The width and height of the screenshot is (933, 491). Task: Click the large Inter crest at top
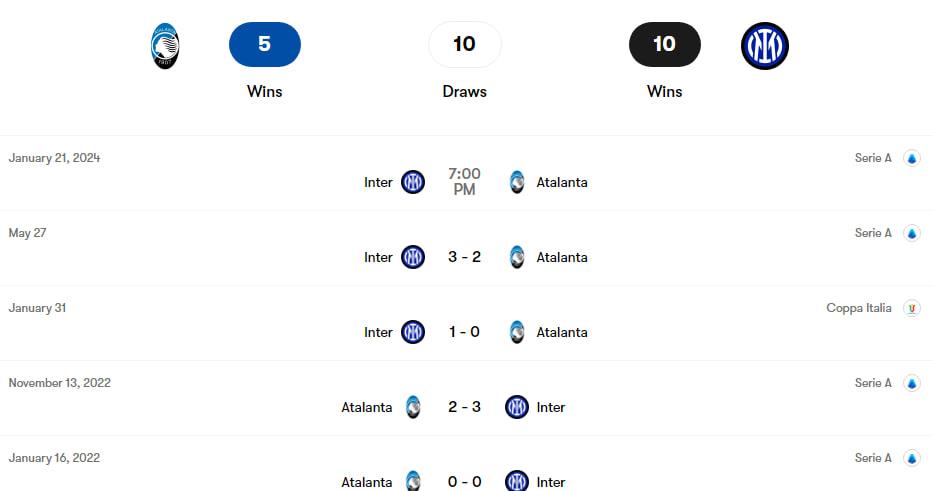(765, 46)
